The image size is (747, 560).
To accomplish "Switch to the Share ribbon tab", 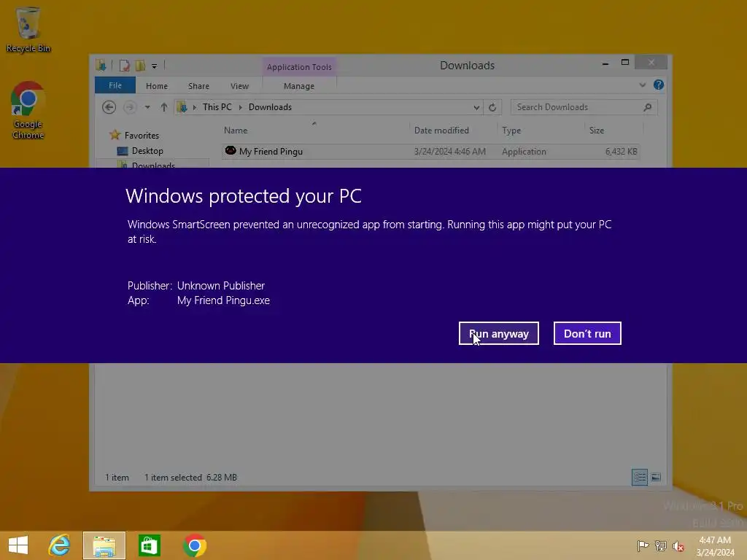I will pyautogui.click(x=198, y=86).
